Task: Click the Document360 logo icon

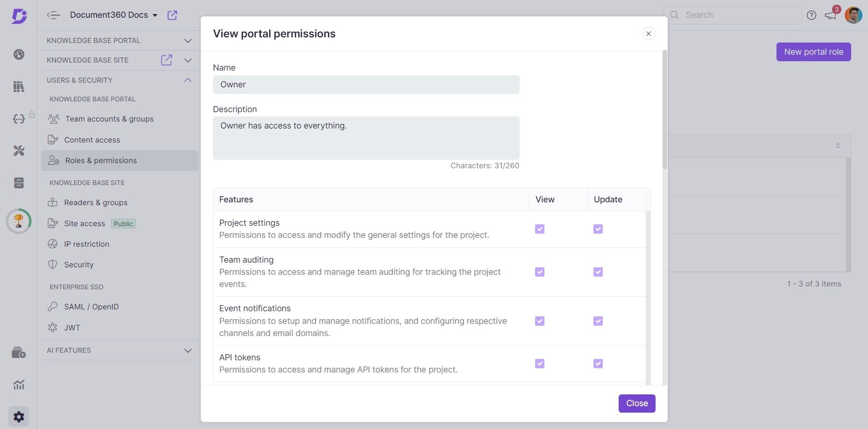Action: click(x=19, y=16)
